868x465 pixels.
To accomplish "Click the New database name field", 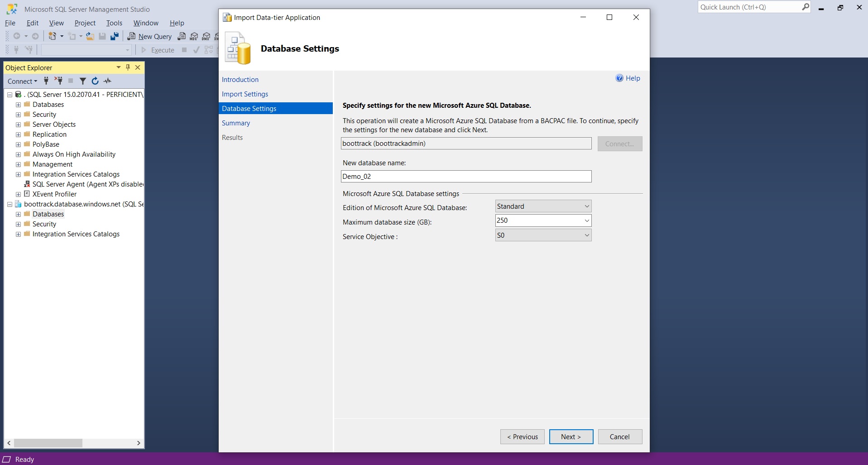I will pos(466,176).
